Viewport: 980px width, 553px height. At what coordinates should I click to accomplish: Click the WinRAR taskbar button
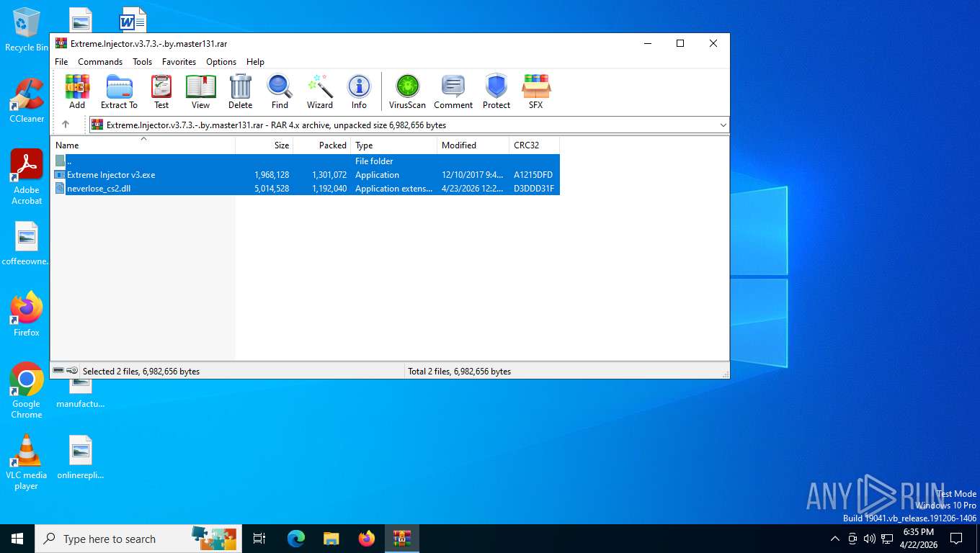click(x=402, y=539)
